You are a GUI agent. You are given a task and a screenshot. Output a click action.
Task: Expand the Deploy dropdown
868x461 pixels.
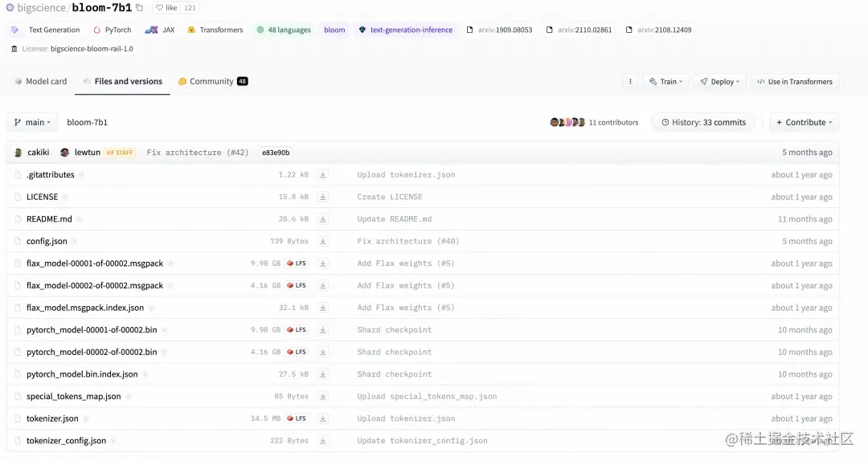click(719, 81)
